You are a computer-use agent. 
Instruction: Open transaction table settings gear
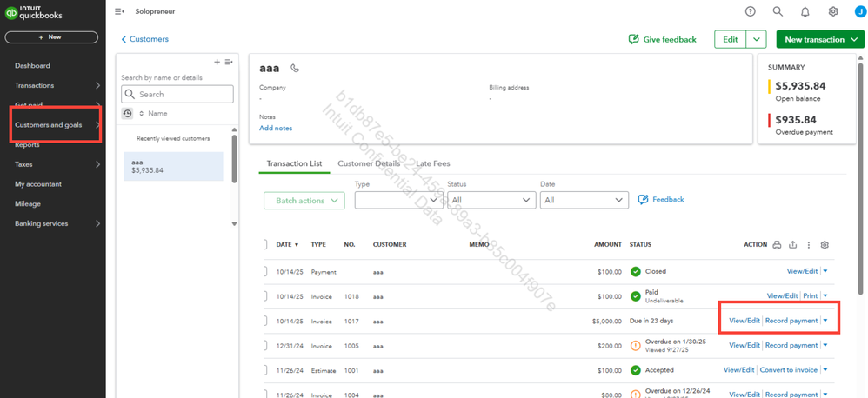tap(825, 245)
